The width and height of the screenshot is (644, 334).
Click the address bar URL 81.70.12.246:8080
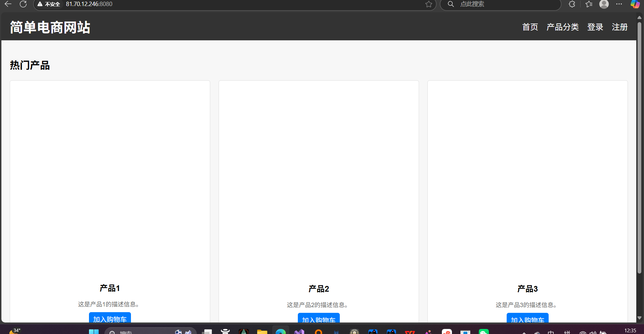coord(89,4)
